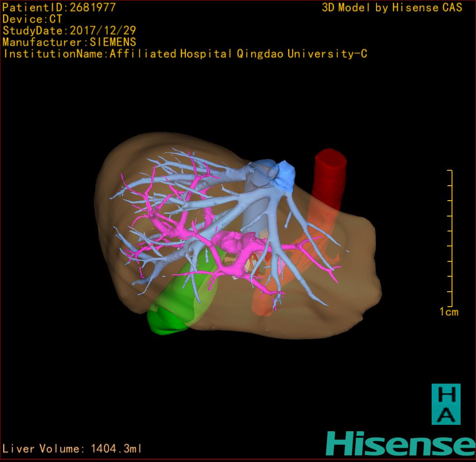Click the InstitutionName overlay line

pos(185,54)
